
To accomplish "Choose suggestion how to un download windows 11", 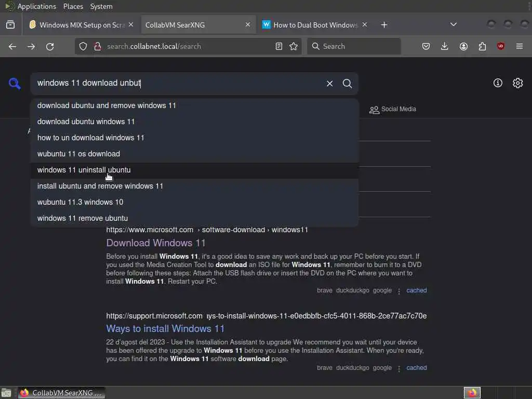I will [x=194, y=138].
